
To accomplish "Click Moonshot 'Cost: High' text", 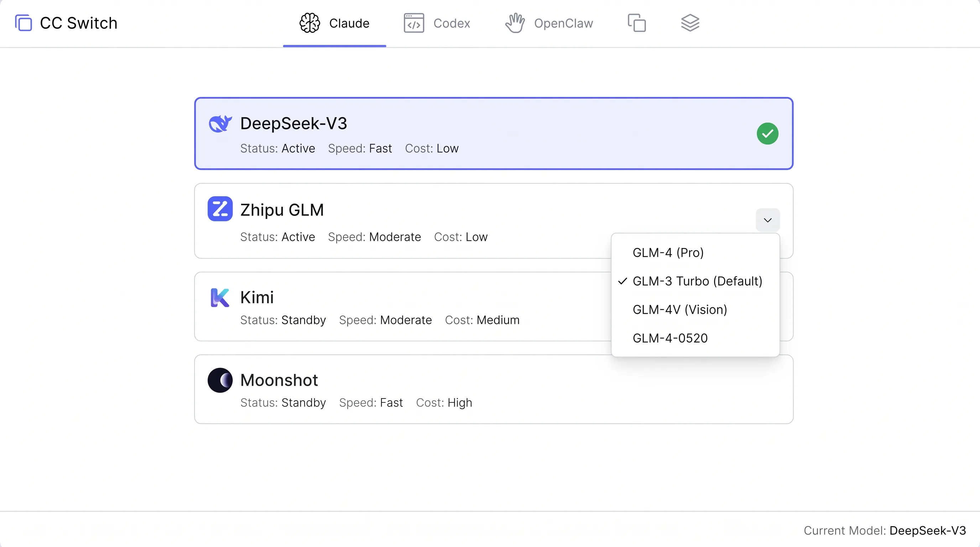I will (444, 402).
